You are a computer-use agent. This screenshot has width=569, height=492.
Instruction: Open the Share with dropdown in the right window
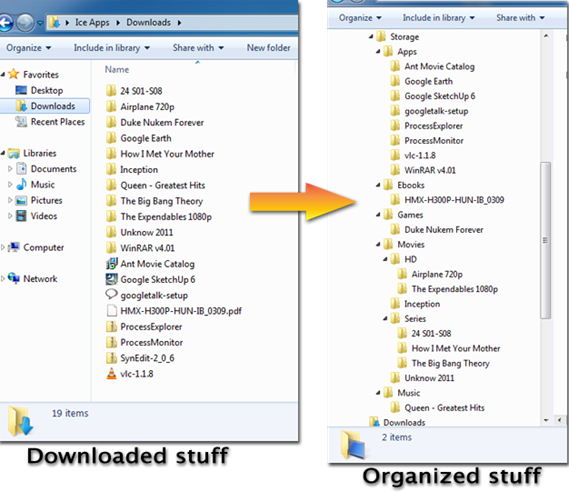click(520, 18)
